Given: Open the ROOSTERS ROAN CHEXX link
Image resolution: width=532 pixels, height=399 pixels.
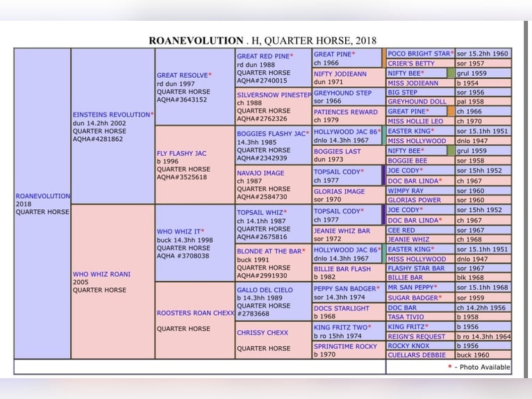Looking at the screenshot, I should (x=195, y=313).
